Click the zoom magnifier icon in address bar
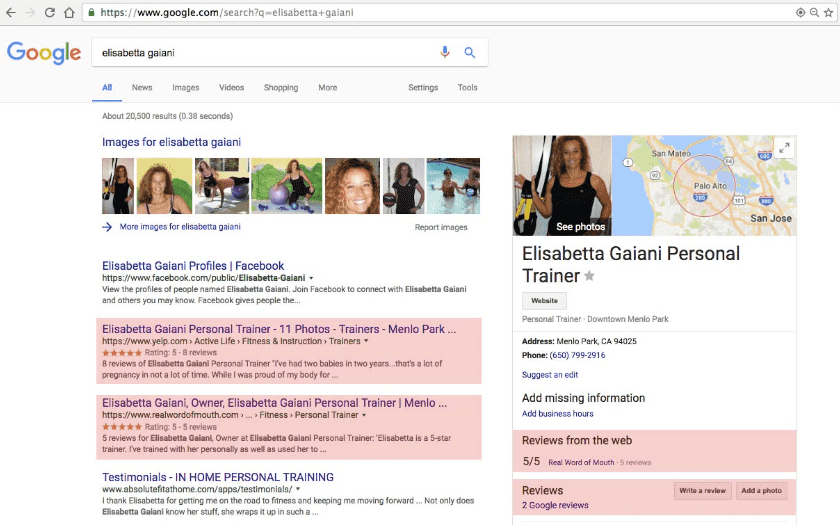Screen dimensions: 840x525 click(x=814, y=12)
